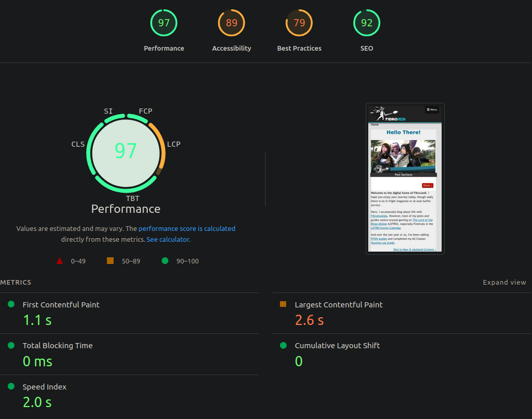532x419 pixels.
Task: Select the CLS arc label on the gauge
Action: (78, 144)
